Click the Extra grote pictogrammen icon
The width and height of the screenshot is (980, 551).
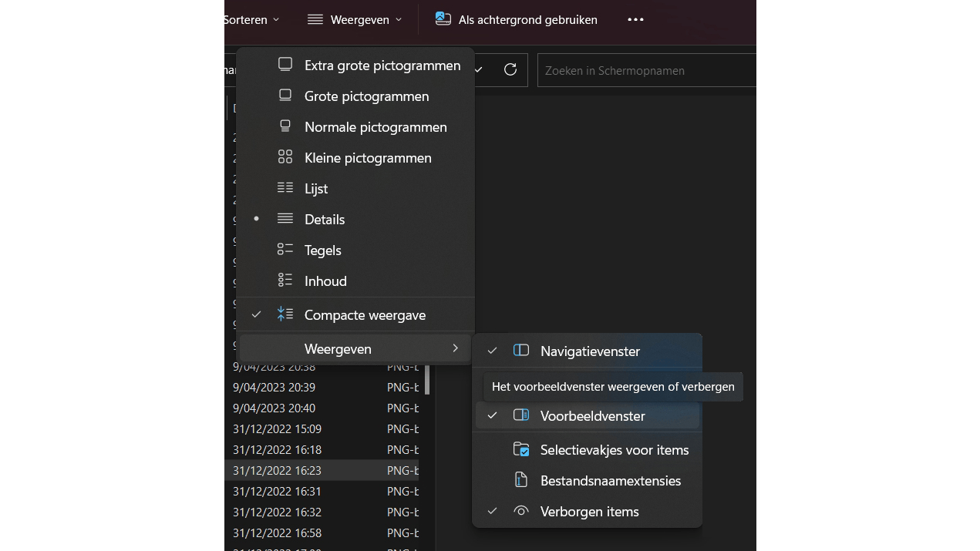(285, 65)
